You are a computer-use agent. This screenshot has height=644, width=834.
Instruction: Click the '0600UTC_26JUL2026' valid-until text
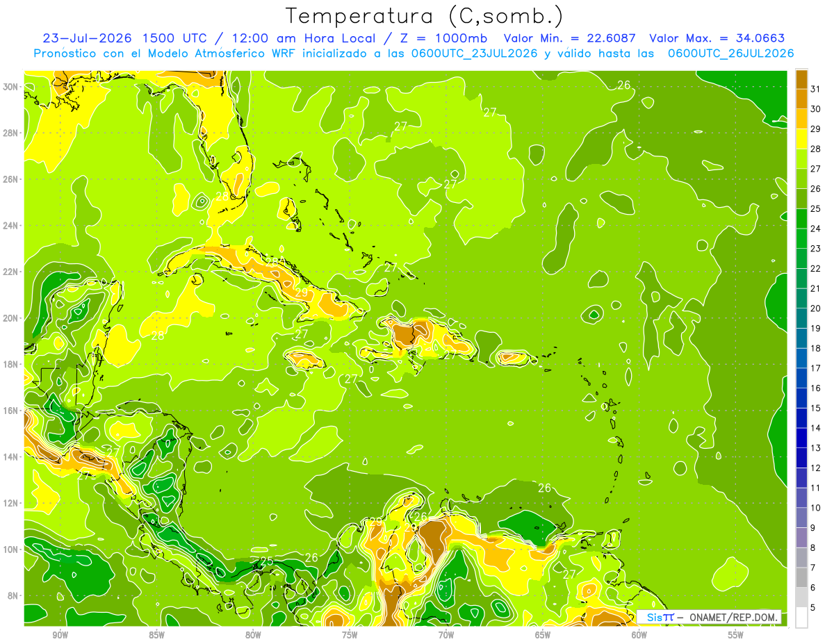731,53
